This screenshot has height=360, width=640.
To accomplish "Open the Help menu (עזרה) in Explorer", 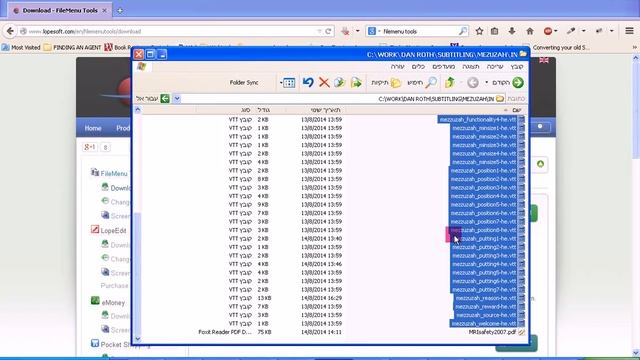I will point(397,67).
